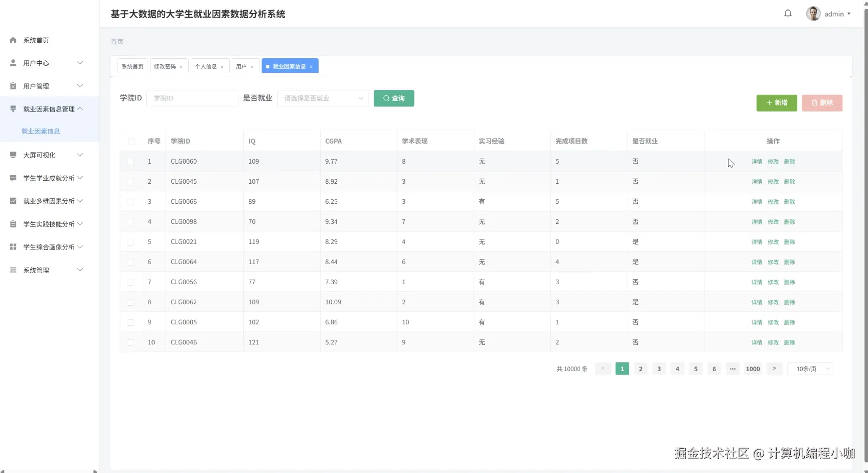868x473 pixels.
Task: Select the checkbox for row CLG0066
Action: coord(130,202)
